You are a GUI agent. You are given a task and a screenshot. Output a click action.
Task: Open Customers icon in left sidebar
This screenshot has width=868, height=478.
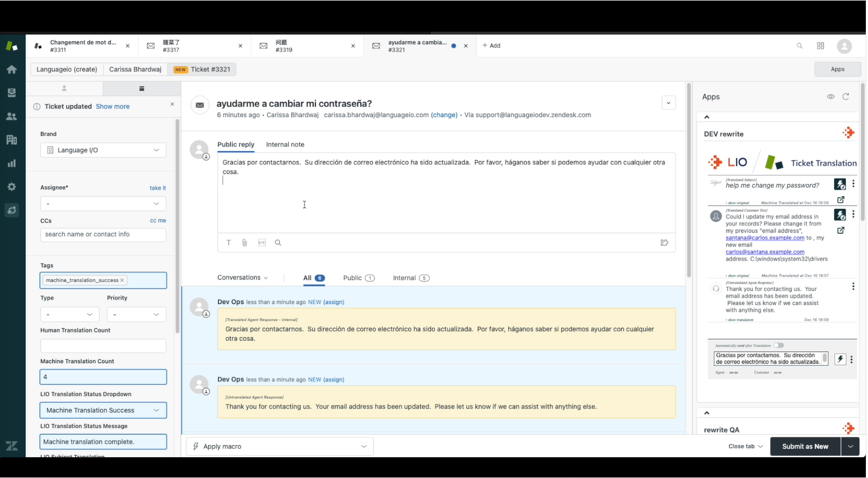click(12, 116)
